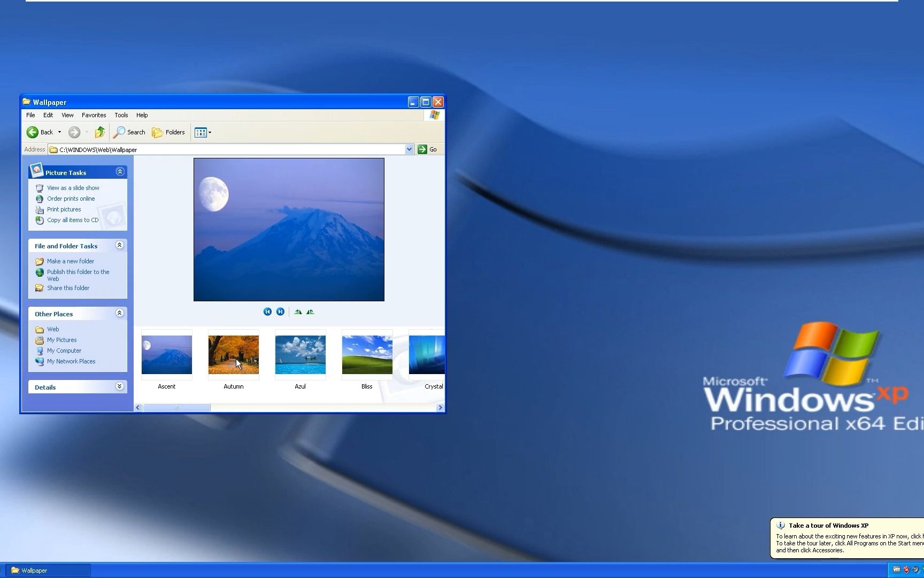Select the Bliss thumbnail
The height and width of the screenshot is (578, 924).
(367, 355)
